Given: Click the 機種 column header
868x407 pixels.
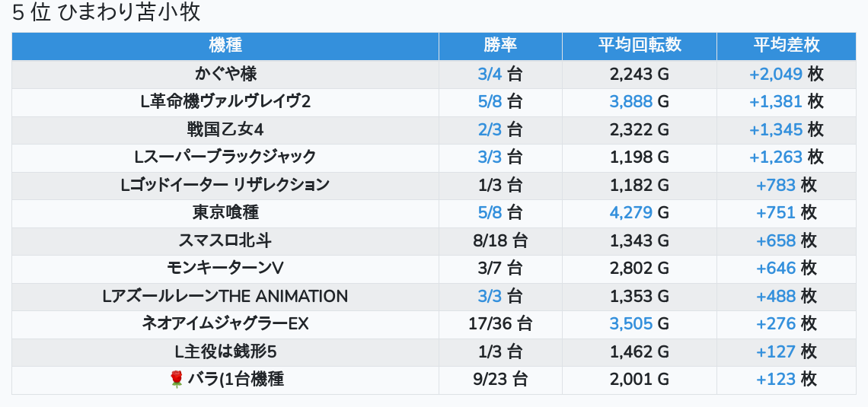Looking at the screenshot, I should pyautogui.click(x=225, y=45).
